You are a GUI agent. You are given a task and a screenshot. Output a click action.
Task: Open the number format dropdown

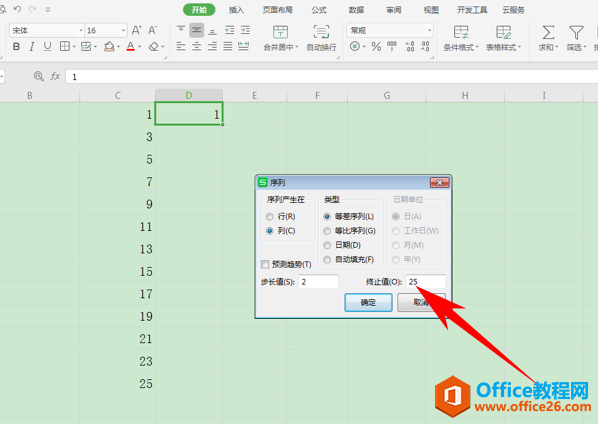[x=429, y=30]
